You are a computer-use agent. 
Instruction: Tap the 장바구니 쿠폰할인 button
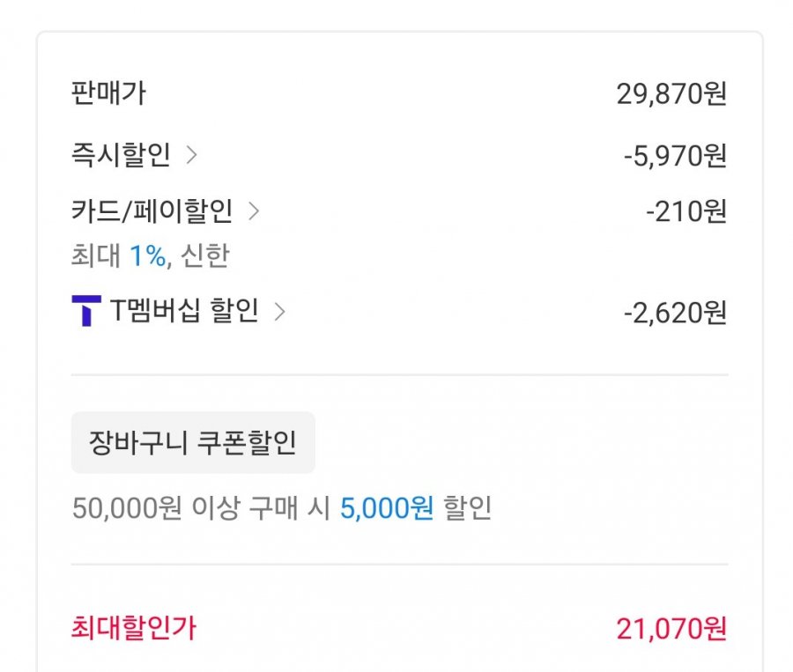coord(193,442)
